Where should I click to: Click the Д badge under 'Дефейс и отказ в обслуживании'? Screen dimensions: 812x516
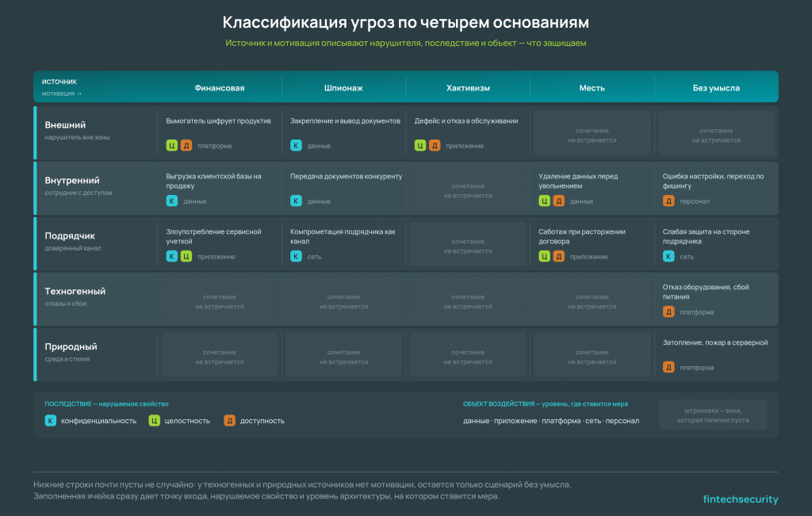pyautogui.click(x=435, y=145)
